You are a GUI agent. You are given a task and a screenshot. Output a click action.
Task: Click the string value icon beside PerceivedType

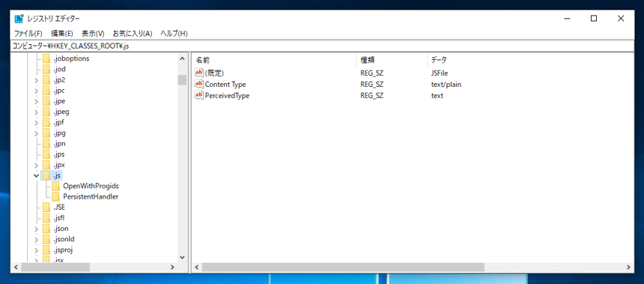(x=199, y=96)
